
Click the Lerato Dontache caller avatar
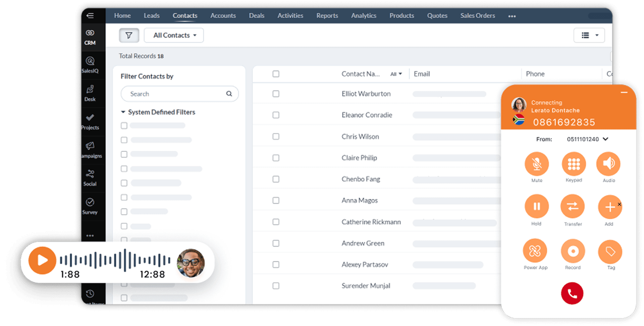(x=519, y=105)
